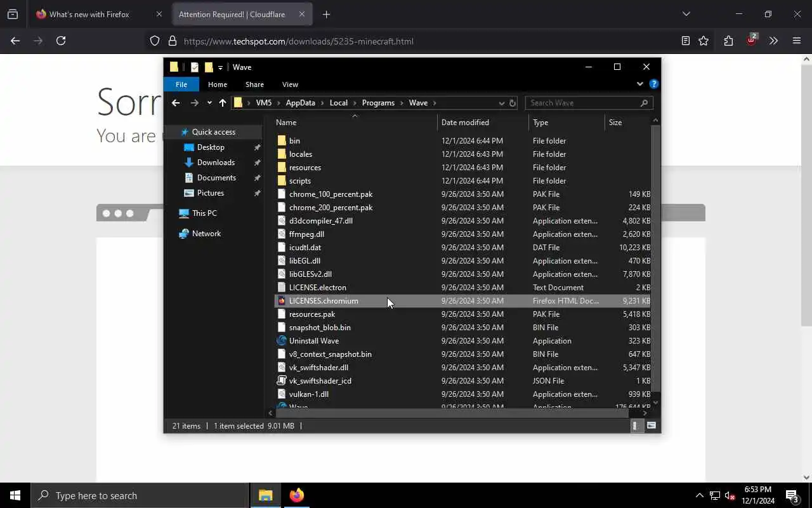812x508 pixels.
Task: Open address bar history dropdown
Action: point(501,103)
